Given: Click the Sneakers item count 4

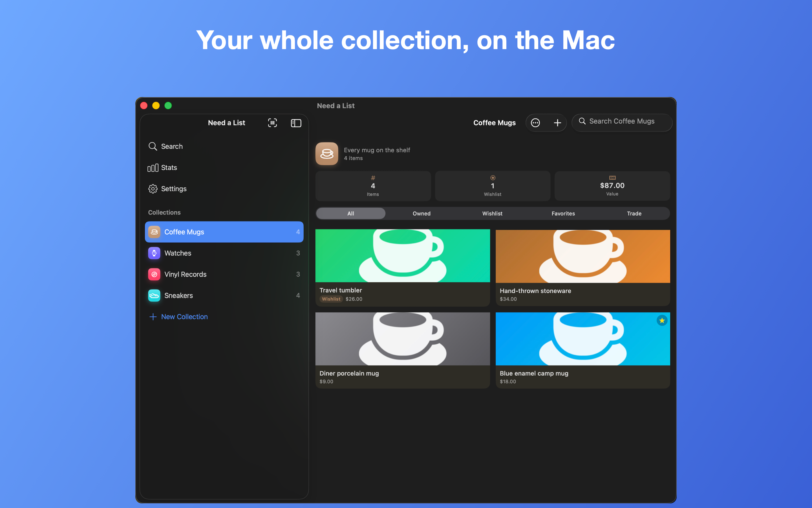Looking at the screenshot, I should [x=298, y=295].
